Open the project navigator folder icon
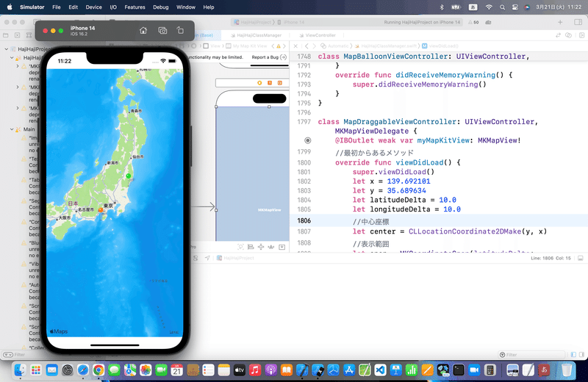The width and height of the screenshot is (588, 382). (x=6, y=35)
